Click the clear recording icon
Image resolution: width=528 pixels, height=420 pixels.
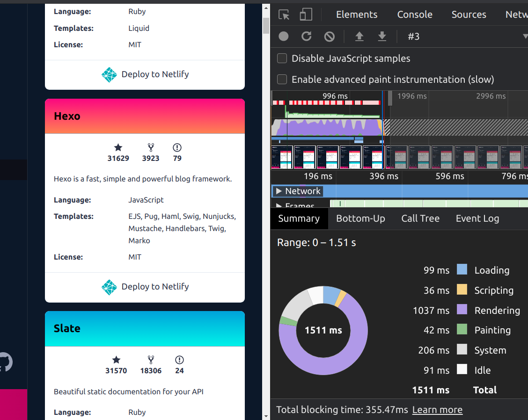pyautogui.click(x=330, y=36)
